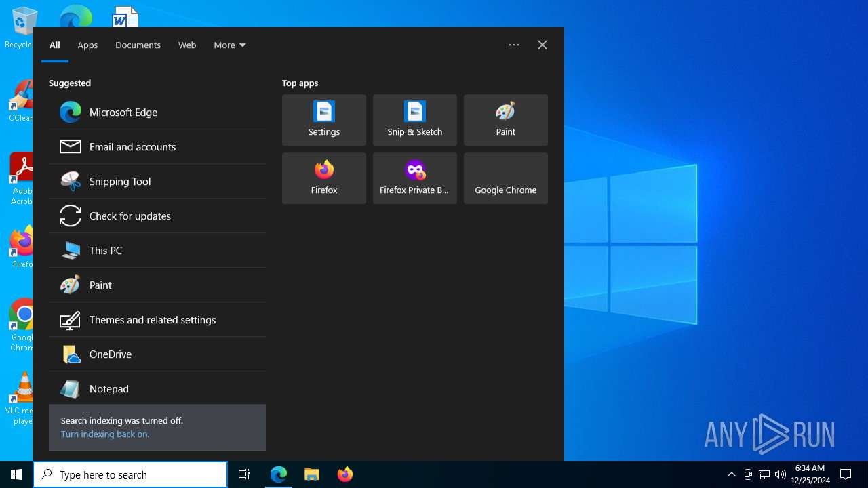The width and height of the screenshot is (868, 488).
Task: Select Check for updates suggestion
Action: [157, 216]
